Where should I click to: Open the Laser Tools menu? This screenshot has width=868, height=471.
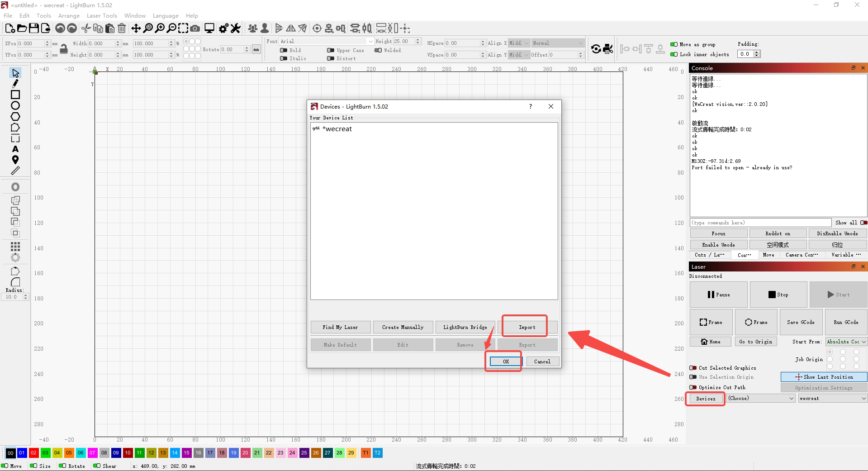point(102,15)
